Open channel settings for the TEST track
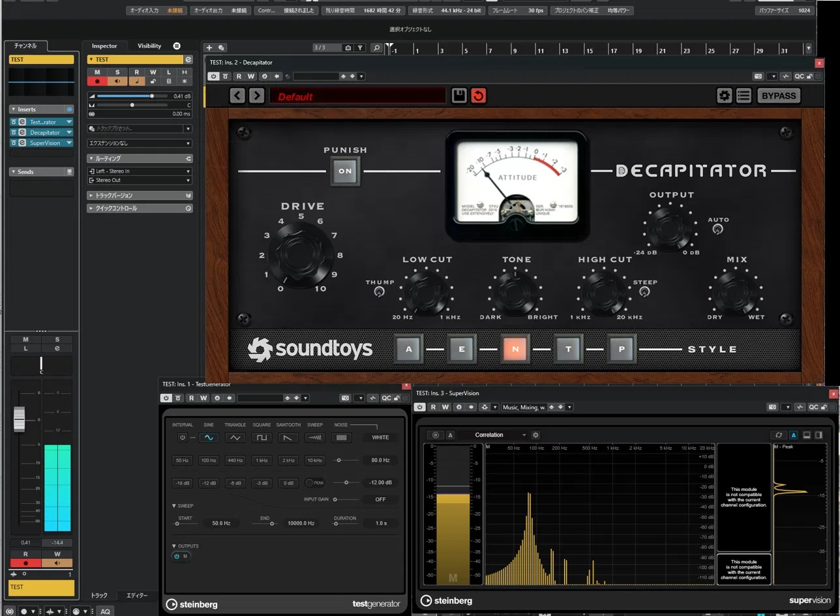 pyautogui.click(x=188, y=59)
